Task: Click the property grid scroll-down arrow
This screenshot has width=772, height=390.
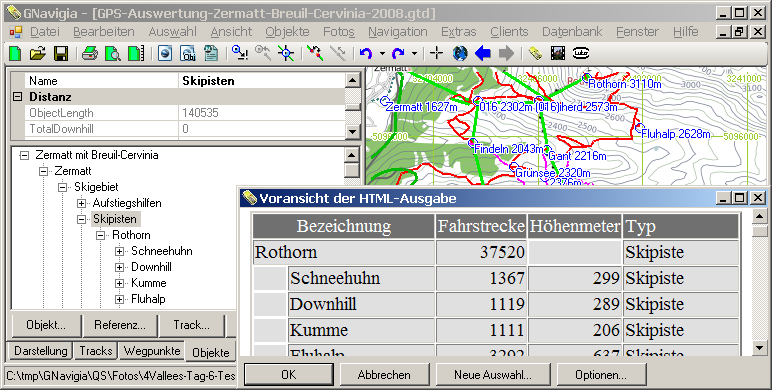Action: coord(352,131)
